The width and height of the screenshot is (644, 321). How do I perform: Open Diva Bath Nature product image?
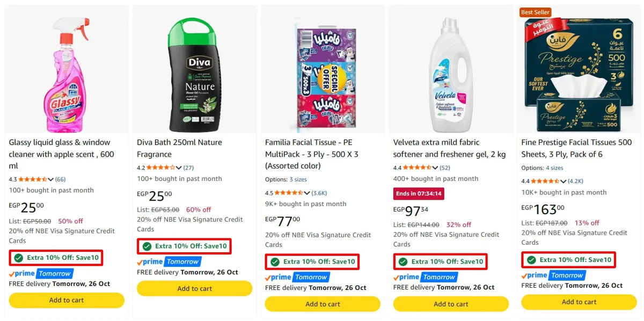click(x=195, y=75)
